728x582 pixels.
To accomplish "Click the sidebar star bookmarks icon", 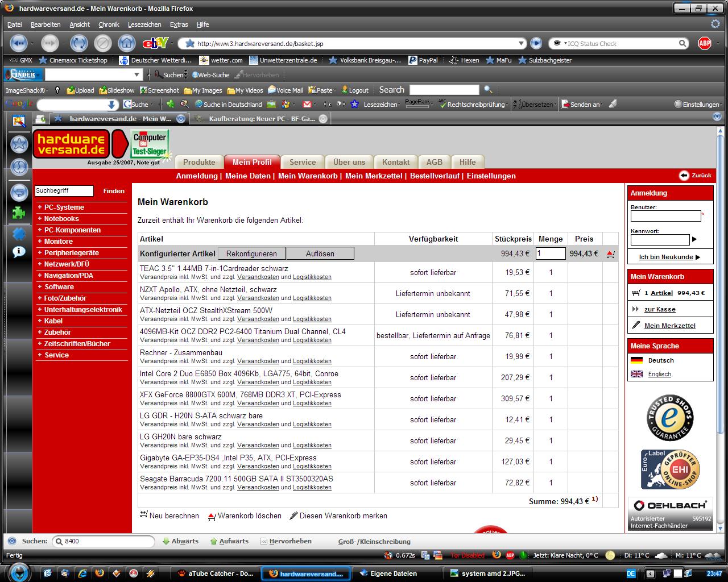I will pos(19,144).
